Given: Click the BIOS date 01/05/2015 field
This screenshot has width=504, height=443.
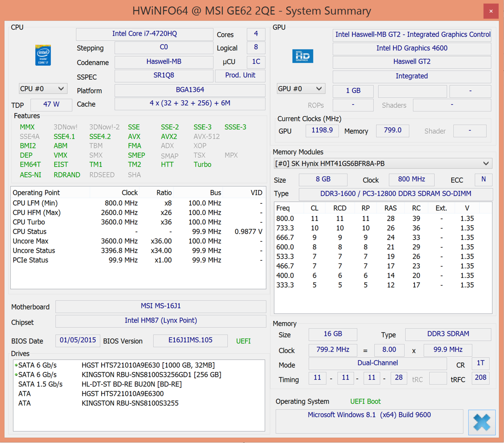Looking at the screenshot, I should coord(78,340).
